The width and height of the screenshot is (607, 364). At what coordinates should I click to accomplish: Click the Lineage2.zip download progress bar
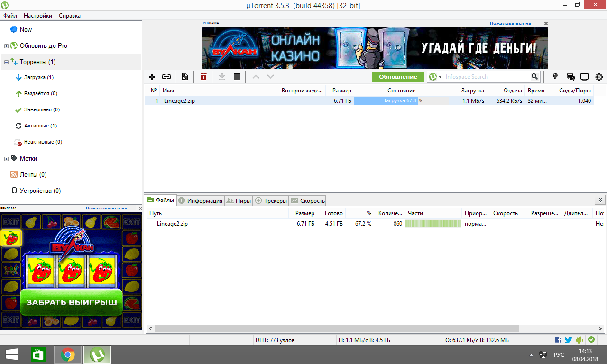click(401, 101)
